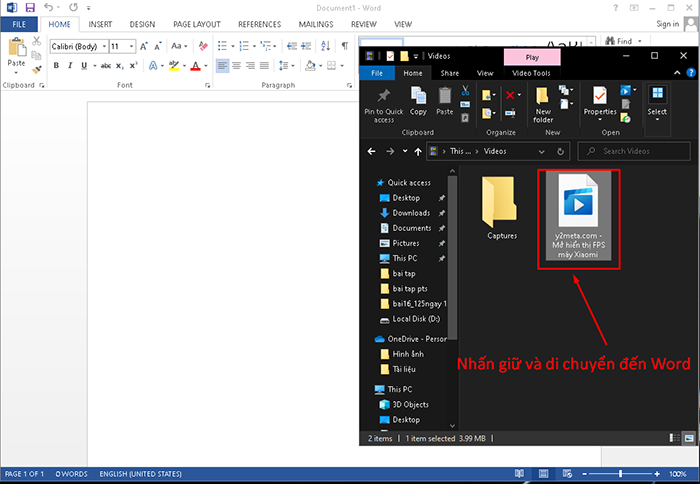Click Sign in link in Word

coord(666,23)
